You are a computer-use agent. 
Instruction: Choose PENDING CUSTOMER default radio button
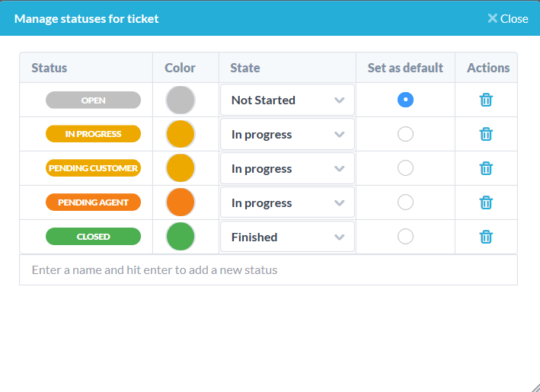[x=405, y=168]
